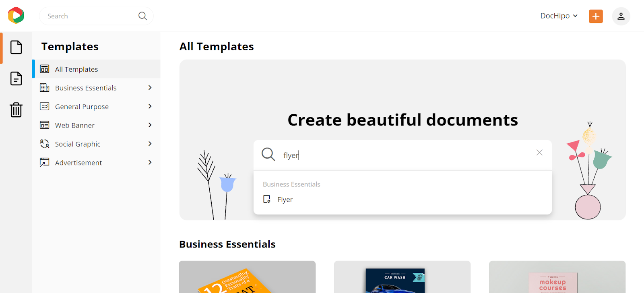Open the makeup courses template thumbnail
Viewport: 644px width, 293px height.
pos(557,277)
